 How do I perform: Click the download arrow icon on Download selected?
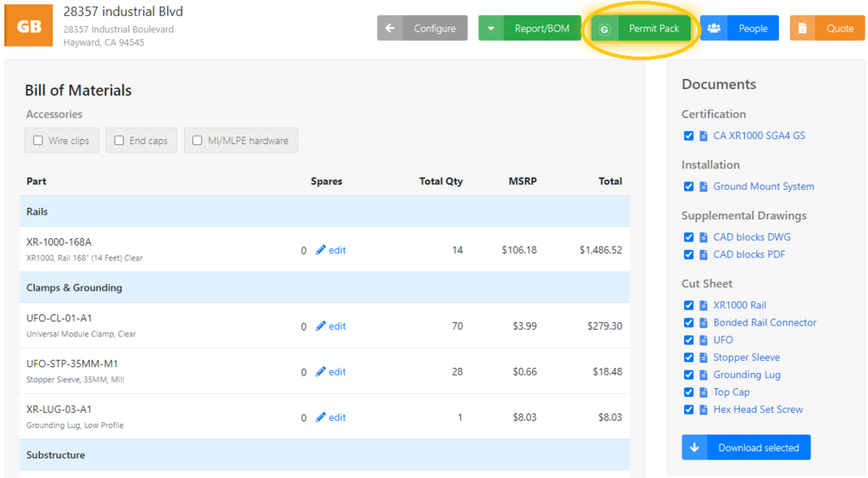pyautogui.click(x=694, y=447)
